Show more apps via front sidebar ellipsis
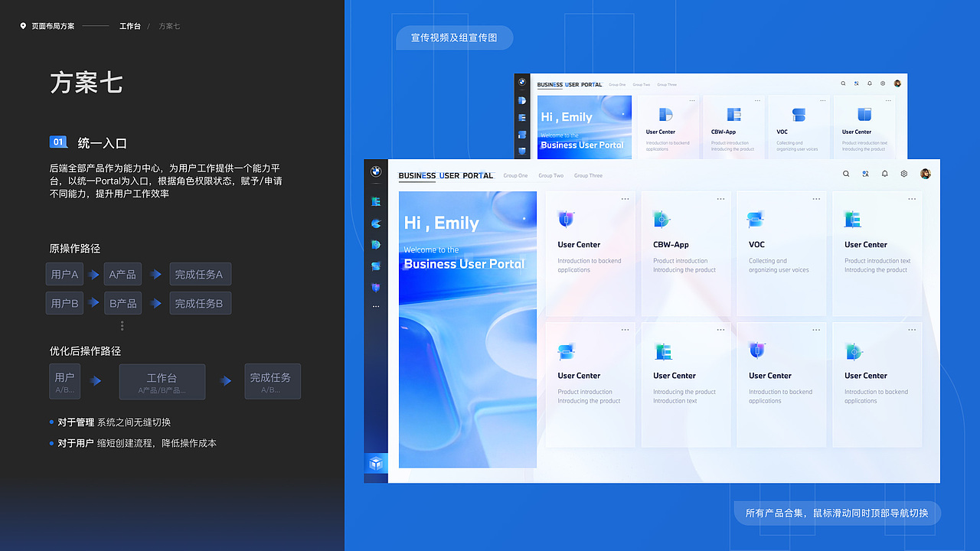 (376, 306)
